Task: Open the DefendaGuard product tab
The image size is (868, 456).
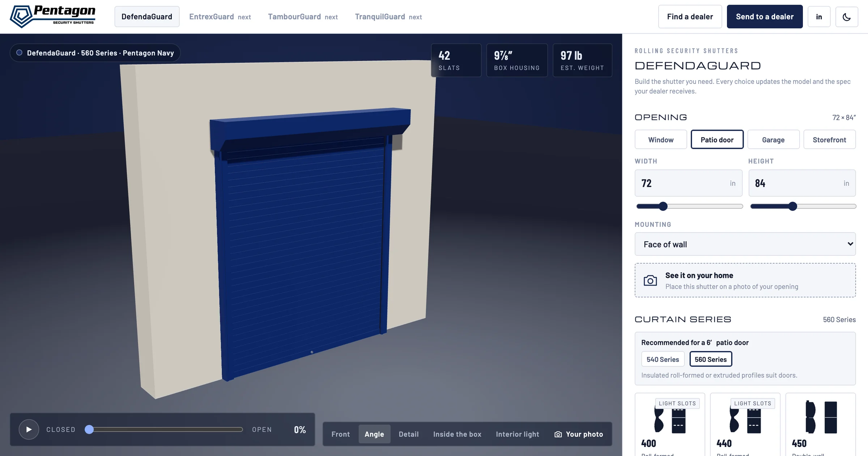Action: 147,17
